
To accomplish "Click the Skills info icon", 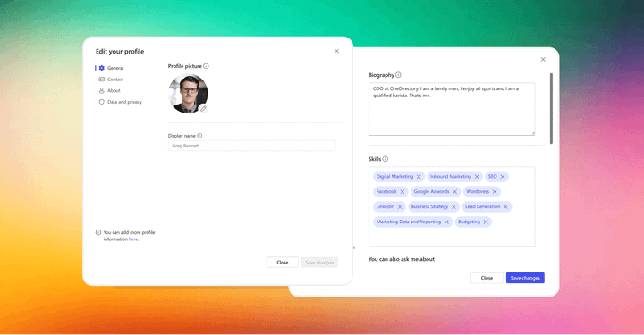I will tap(386, 159).
